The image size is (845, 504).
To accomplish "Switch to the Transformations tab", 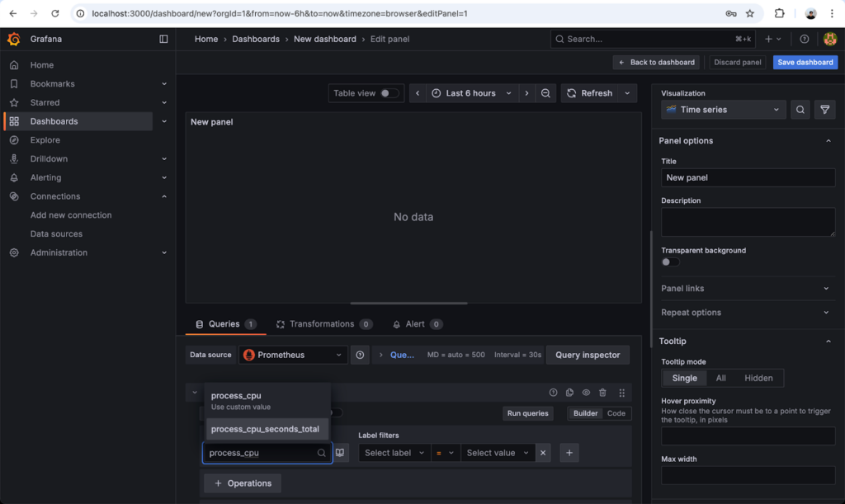I will [323, 324].
